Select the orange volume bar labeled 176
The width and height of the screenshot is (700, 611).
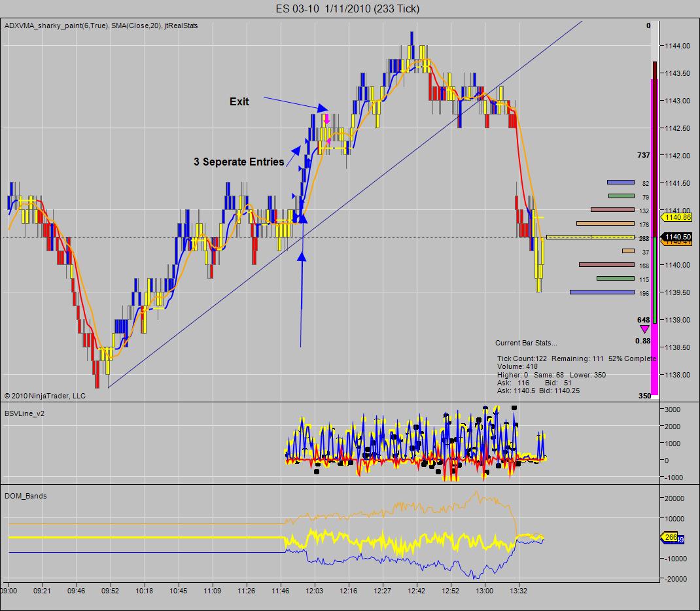(x=605, y=224)
